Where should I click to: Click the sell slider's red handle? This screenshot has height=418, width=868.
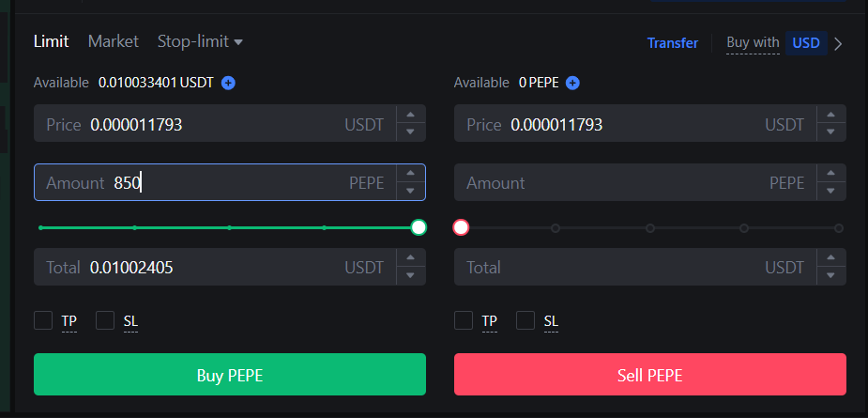click(x=461, y=227)
